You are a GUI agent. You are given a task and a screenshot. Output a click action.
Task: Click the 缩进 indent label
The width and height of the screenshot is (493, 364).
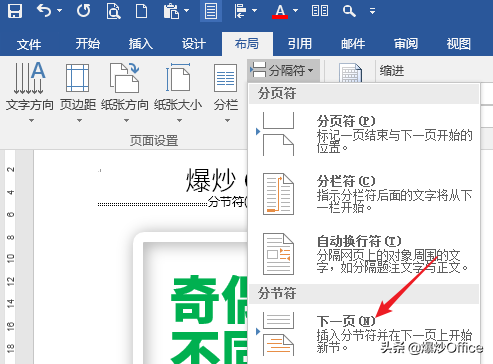[x=392, y=71]
